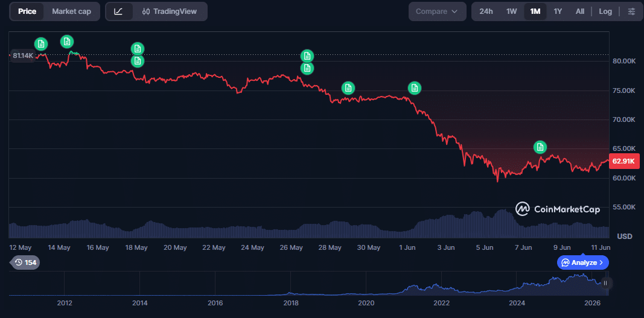
Task: Select the 1W time range
Action: coord(511,11)
